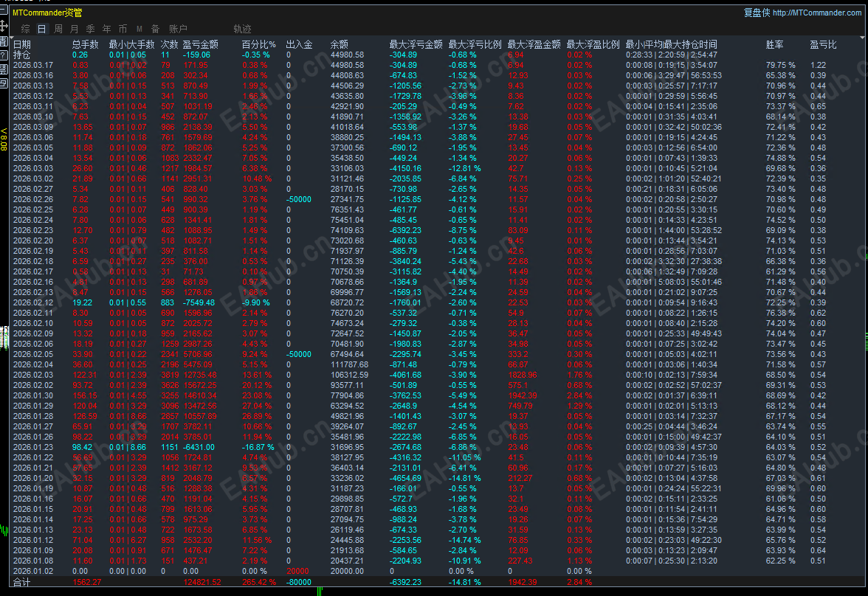The width and height of the screenshot is (868, 596).
Task: Click the -50000 withdrawal on 2026.02.26 row
Action: point(299,199)
